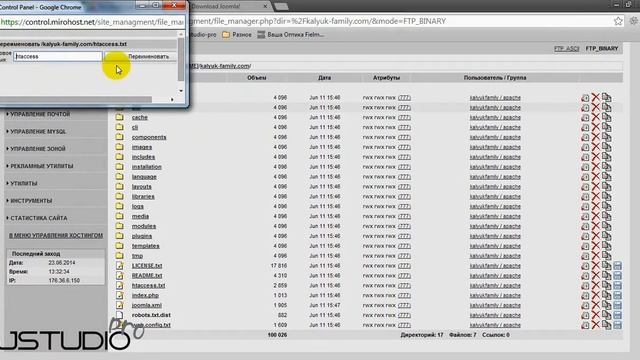This screenshot has height=360, width=640.
Task: Click the red X delete icon for images
Action: [596, 147]
